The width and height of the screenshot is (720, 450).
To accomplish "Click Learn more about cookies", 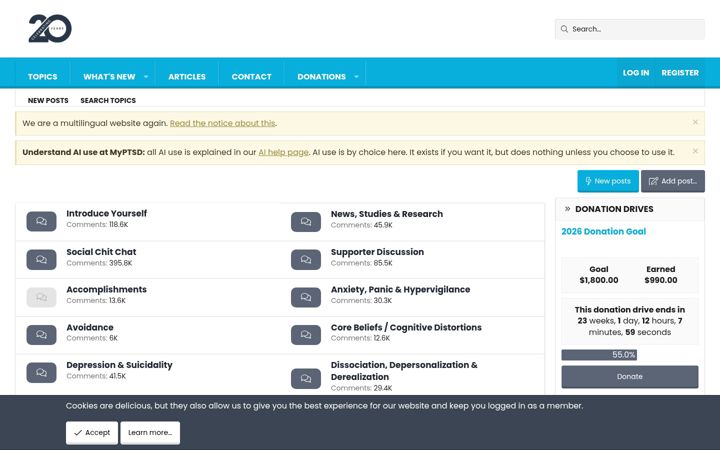I will pos(150,433).
